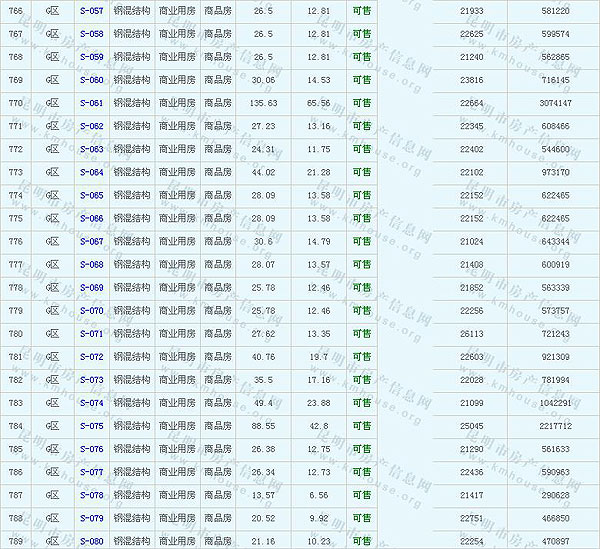The height and width of the screenshot is (549, 600).
Task: Open the S-070 room link
Action: tap(91, 310)
